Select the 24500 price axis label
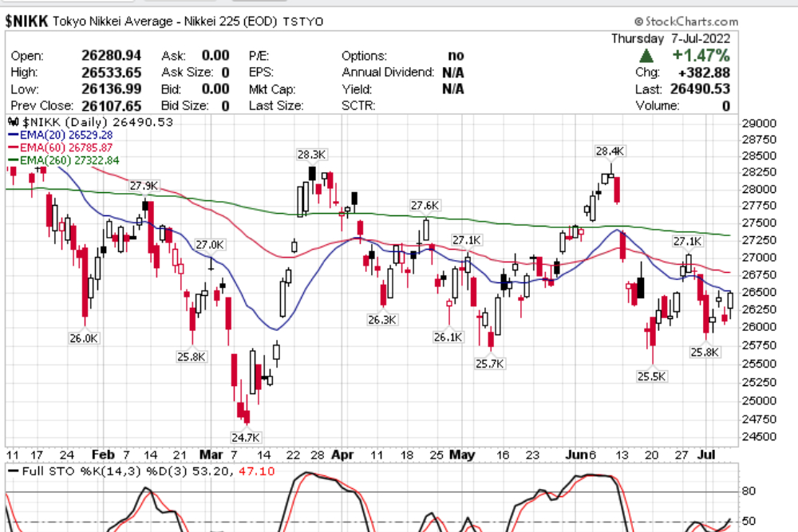Viewport: 798px width, 532px height. pos(760,436)
